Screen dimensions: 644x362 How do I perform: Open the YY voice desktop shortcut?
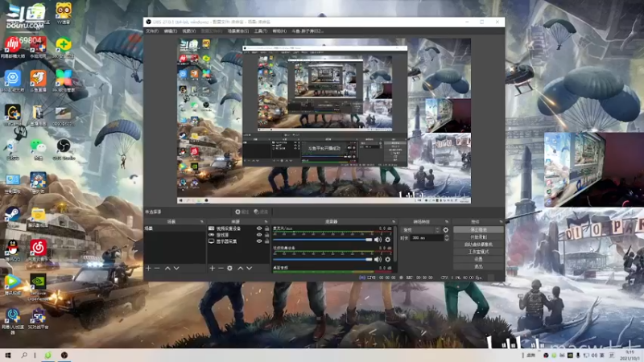(64, 13)
